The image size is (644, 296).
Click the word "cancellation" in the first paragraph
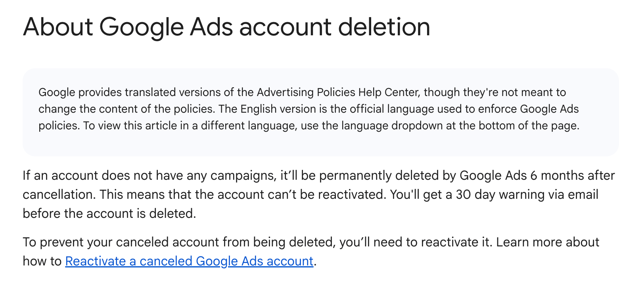pyautogui.click(x=59, y=194)
